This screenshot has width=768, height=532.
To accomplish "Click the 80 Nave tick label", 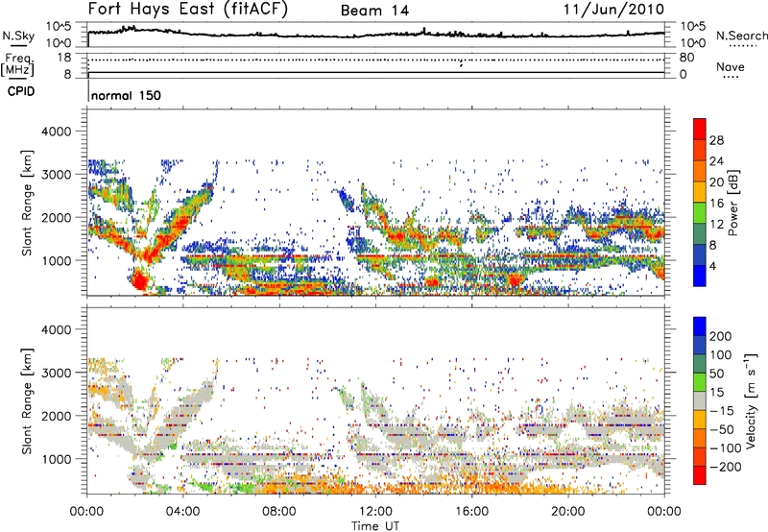I will [x=686, y=58].
